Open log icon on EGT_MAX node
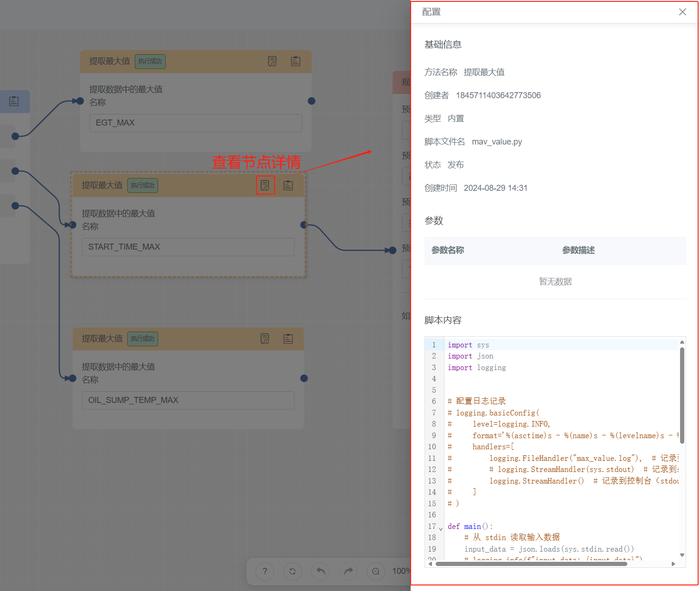Image resolution: width=700 pixels, height=591 pixels. pyautogui.click(x=295, y=61)
